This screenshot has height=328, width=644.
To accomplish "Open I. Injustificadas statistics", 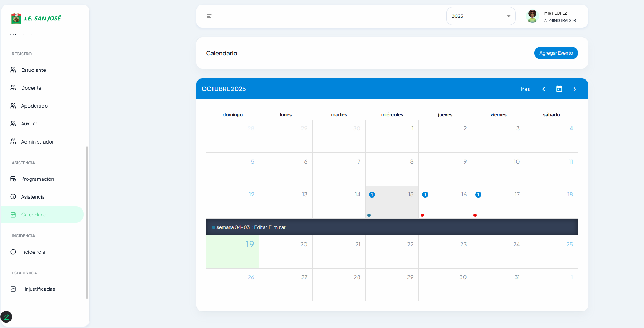I will click(x=38, y=289).
